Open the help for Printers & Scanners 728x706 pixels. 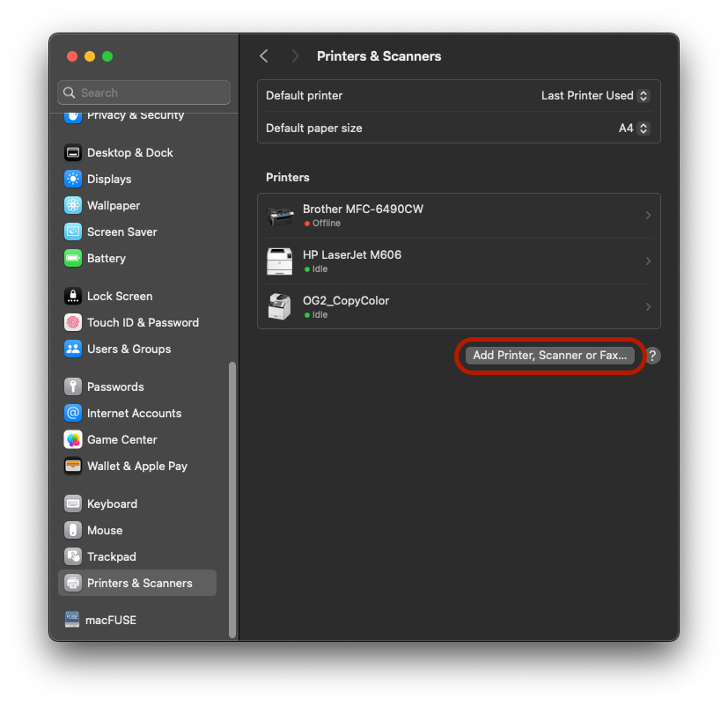[x=651, y=356]
